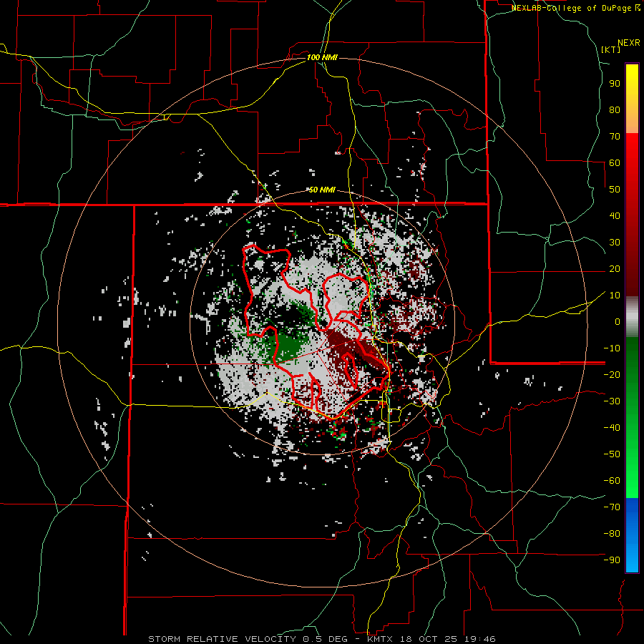The width and height of the screenshot is (644, 644).
Task: Click the -90 value on the velocity scale
Action: point(612,560)
